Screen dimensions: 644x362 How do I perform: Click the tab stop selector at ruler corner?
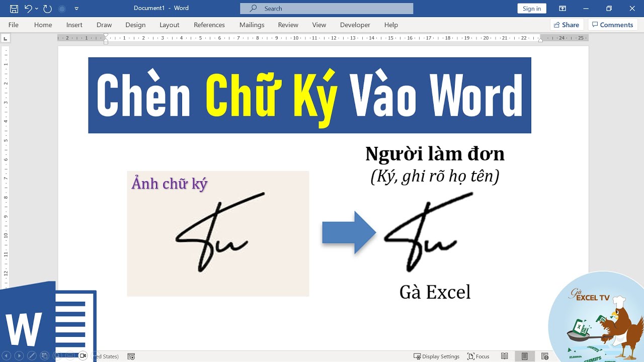coord(6,38)
